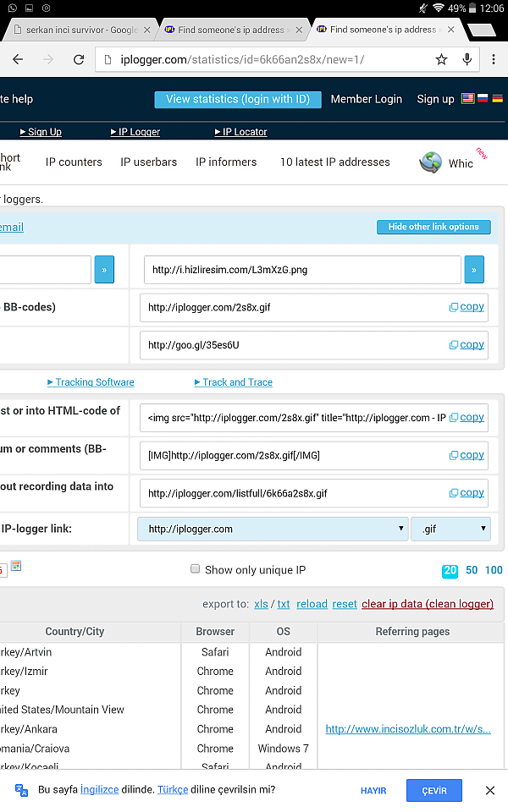The width and height of the screenshot is (508, 812).
Task: Open Member Login
Action: 367,100
